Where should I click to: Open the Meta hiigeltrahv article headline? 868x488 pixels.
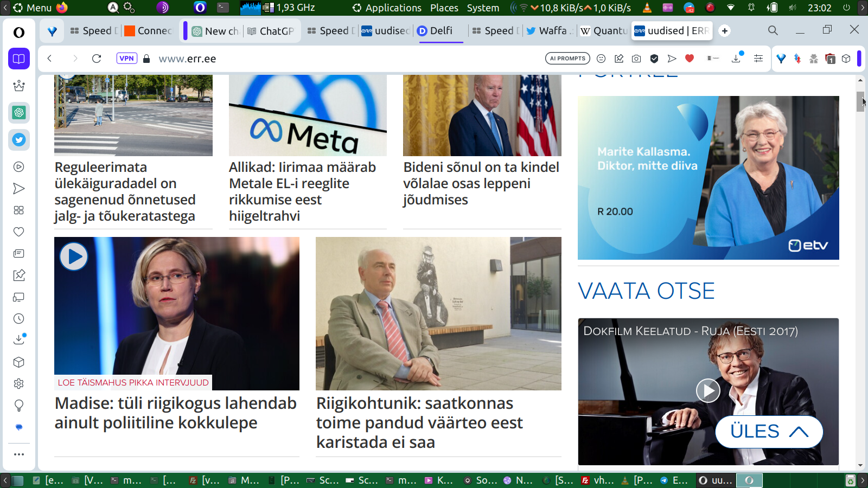click(x=302, y=191)
